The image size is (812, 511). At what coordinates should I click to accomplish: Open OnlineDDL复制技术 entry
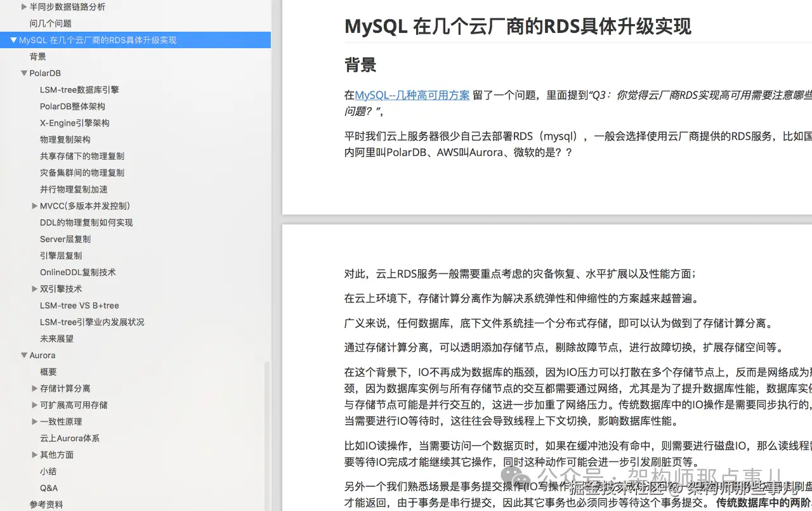tap(77, 272)
